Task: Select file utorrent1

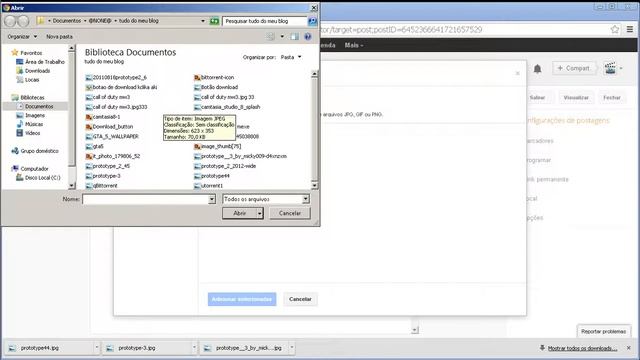Action: point(209,186)
